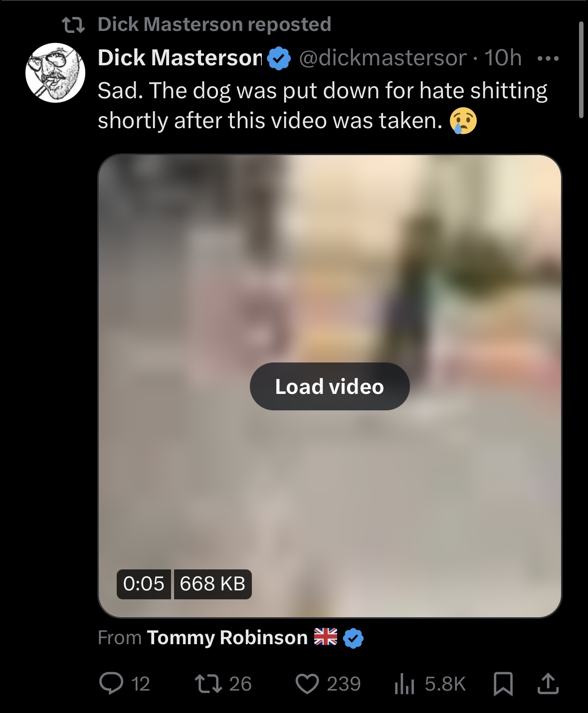The width and height of the screenshot is (588, 713).
Task: Open 'Dick Masterson reposted' header link
Action: [214, 24]
